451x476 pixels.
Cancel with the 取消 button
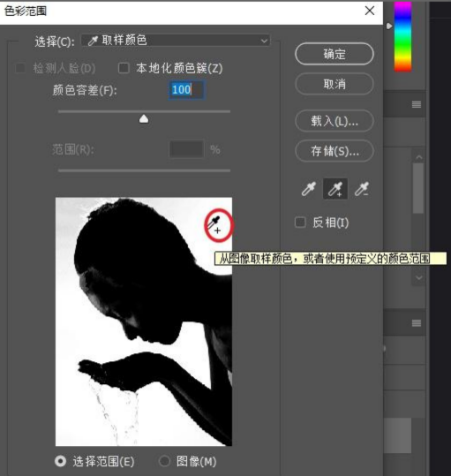(x=334, y=84)
